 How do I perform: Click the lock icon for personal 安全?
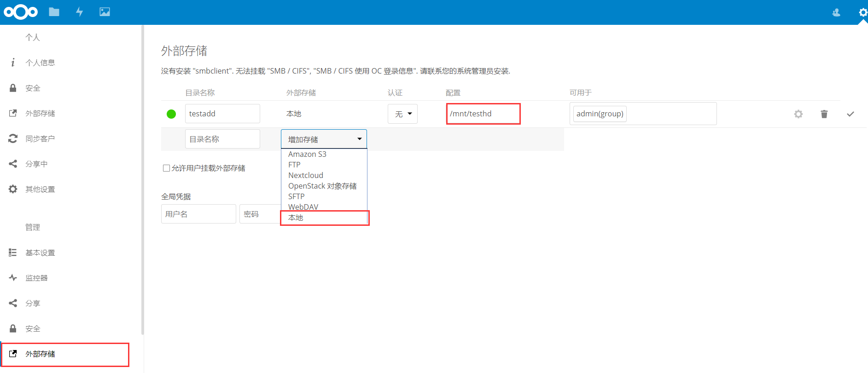point(13,88)
